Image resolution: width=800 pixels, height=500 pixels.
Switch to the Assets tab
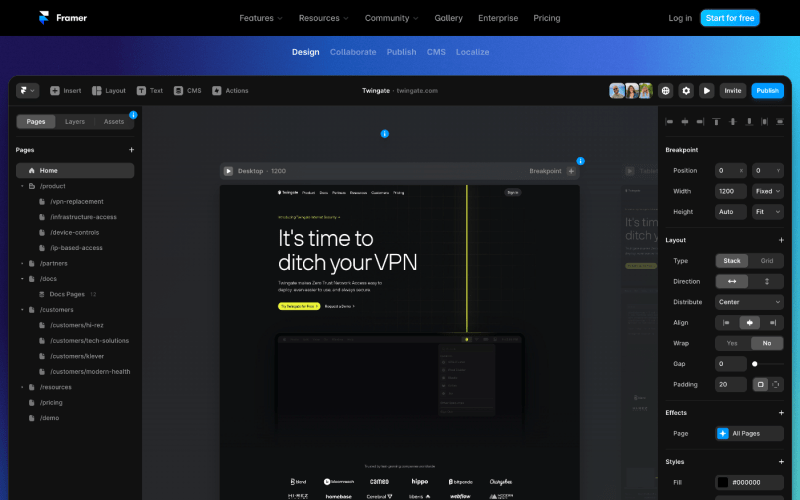(114, 121)
